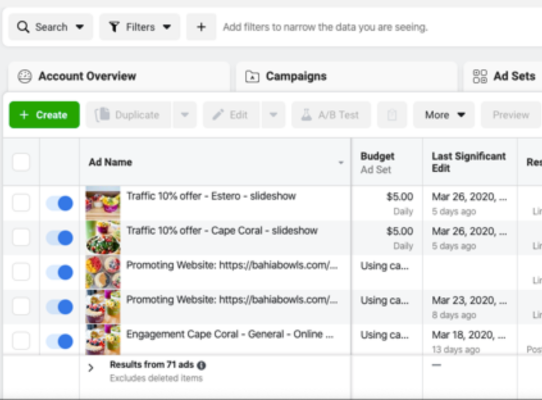The image size is (542, 400).
Task: Open the Edit options dropdown arrow
Action: [273, 115]
